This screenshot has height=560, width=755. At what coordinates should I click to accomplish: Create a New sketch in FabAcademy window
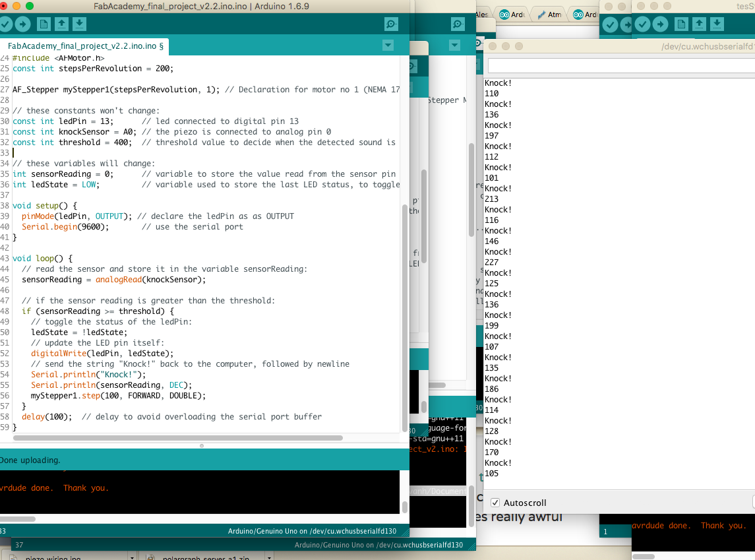coord(44,24)
